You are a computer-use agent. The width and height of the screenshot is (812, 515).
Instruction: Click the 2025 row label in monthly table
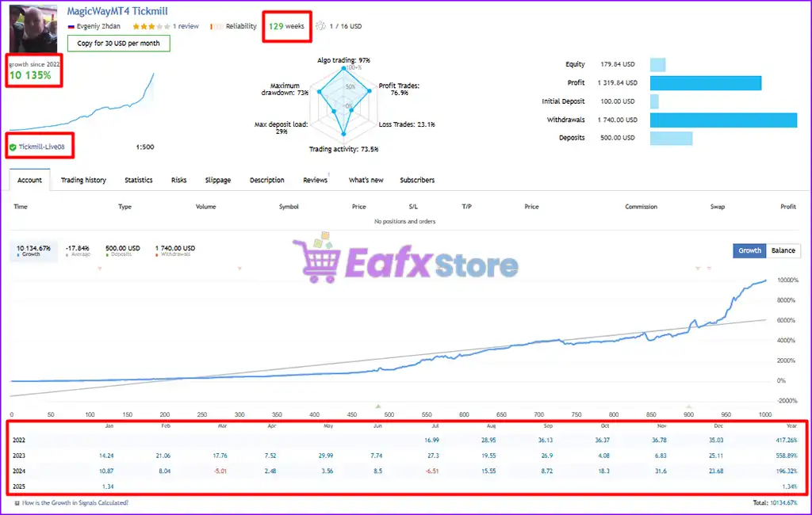click(19, 486)
